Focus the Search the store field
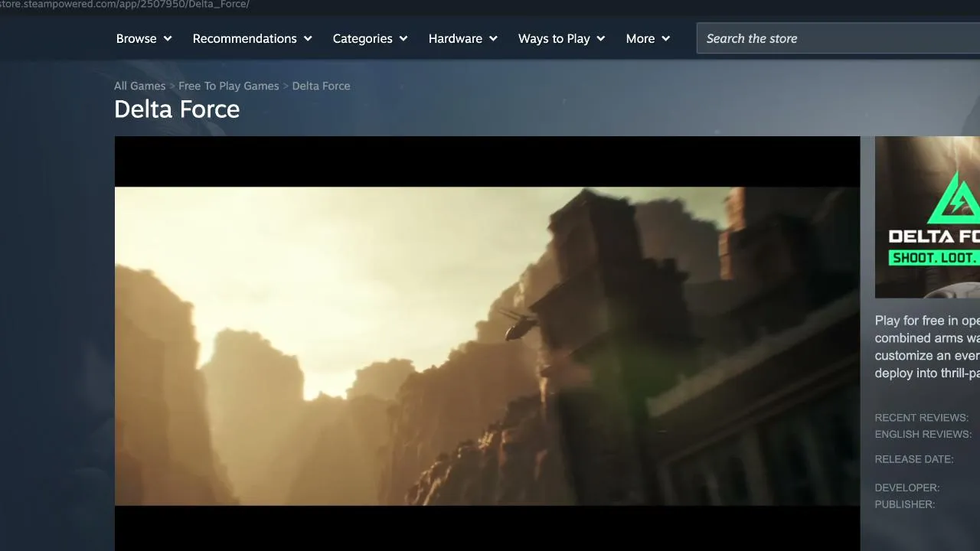Screen dimensions: 980x551 [838, 38]
